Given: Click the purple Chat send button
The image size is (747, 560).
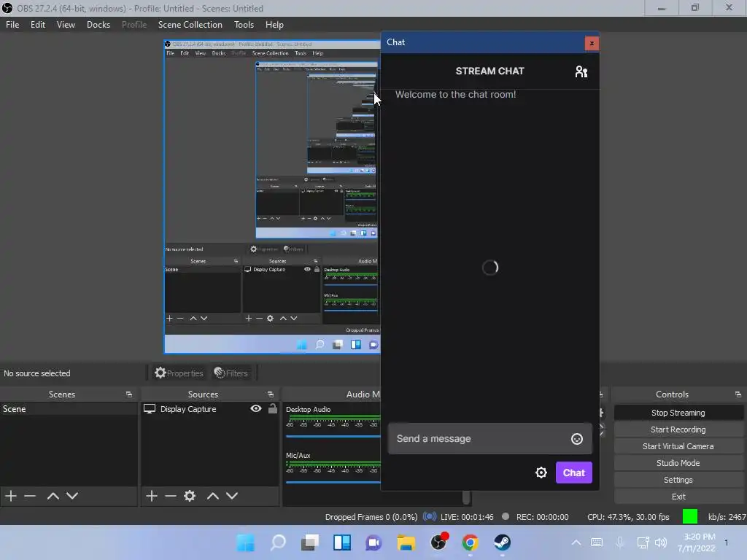Looking at the screenshot, I should 573,472.
